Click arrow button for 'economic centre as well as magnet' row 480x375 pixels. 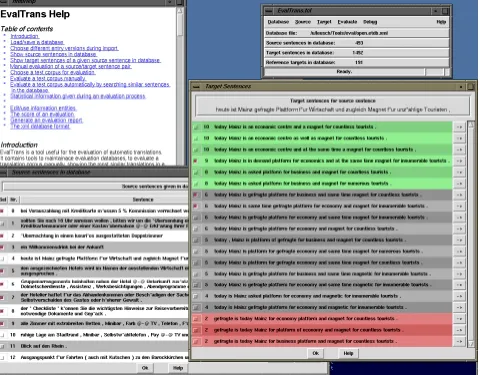coord(459,138)
